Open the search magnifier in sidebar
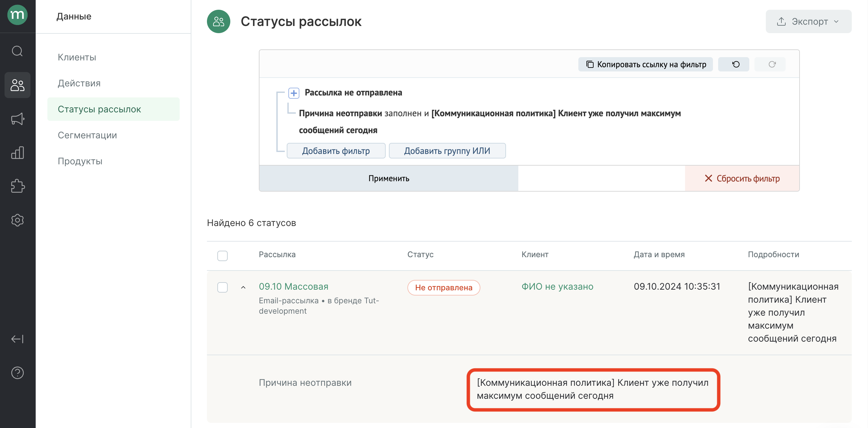 pyautogui.click(x=17, y=51)
